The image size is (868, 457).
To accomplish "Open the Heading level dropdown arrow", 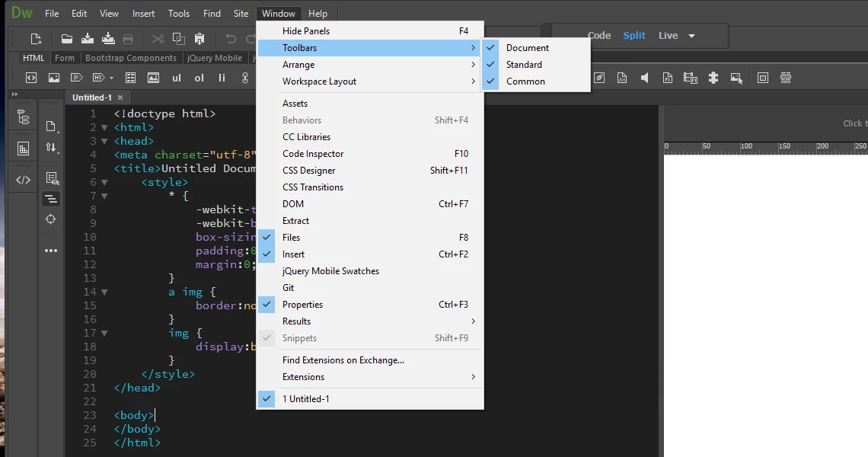I will coord(111,78).
